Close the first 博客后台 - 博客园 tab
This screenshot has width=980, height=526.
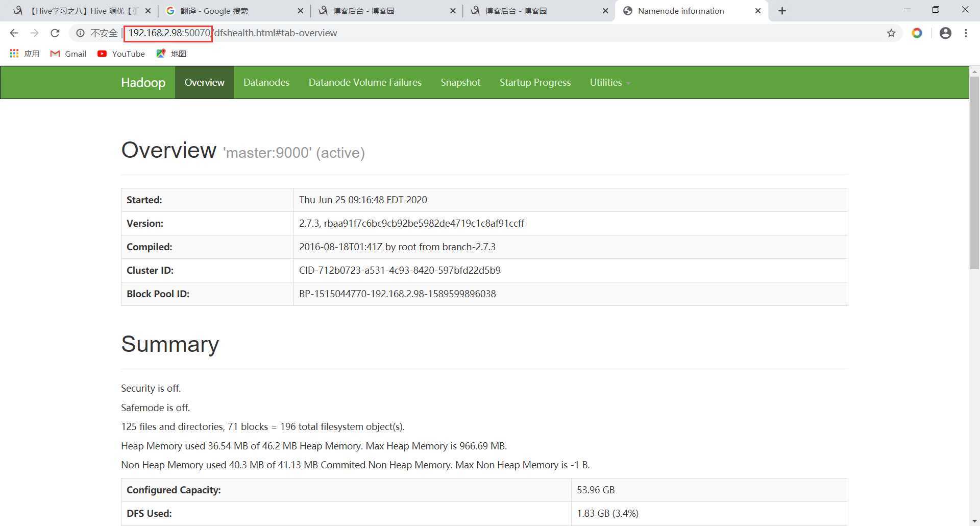pos(453,11)
